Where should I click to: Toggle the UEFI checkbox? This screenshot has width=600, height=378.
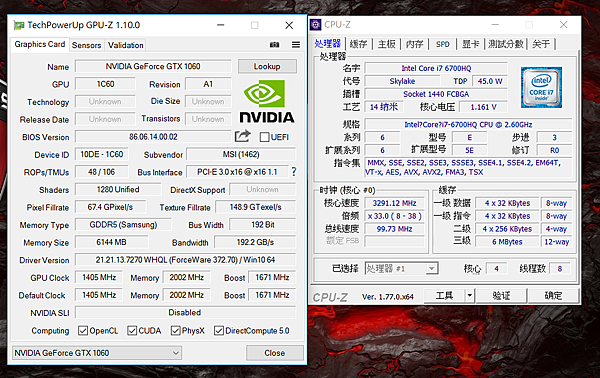[x=264, y=137]
